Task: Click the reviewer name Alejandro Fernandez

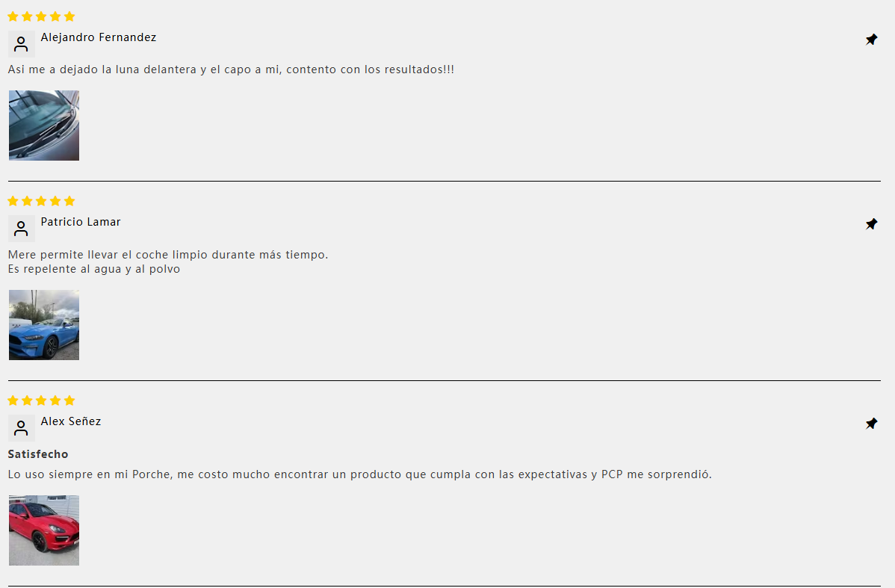Action: (98, 37)
